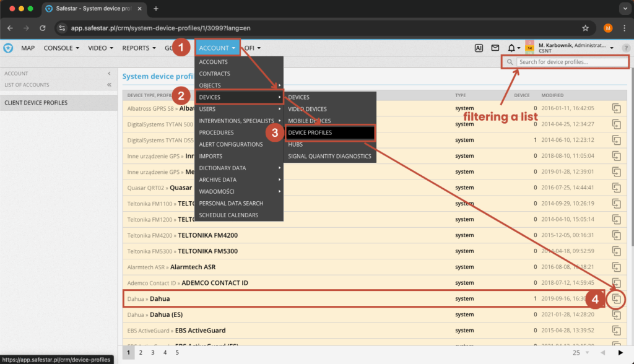The width and height of the screenshot is (634, 364).
Task: Expand the DICTIONARY DATA submenu
Action: (239, 168)
